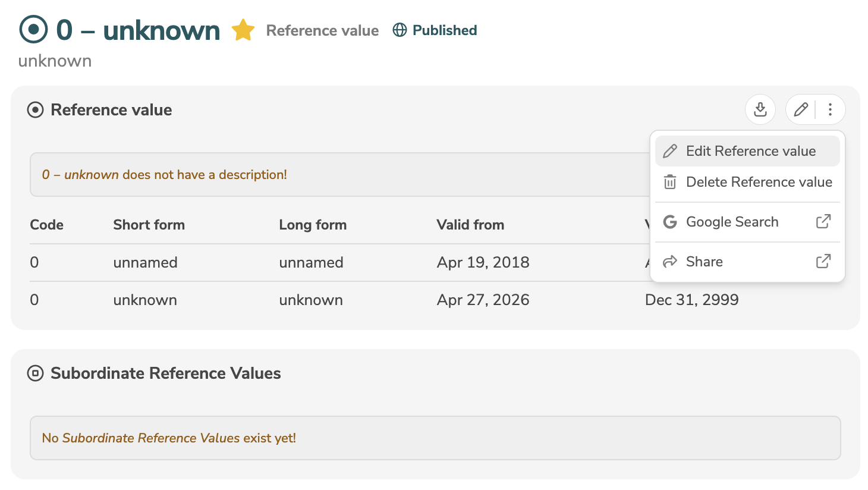Open Google Search menu option
868x490 pixels.
[x=747, y=222]
